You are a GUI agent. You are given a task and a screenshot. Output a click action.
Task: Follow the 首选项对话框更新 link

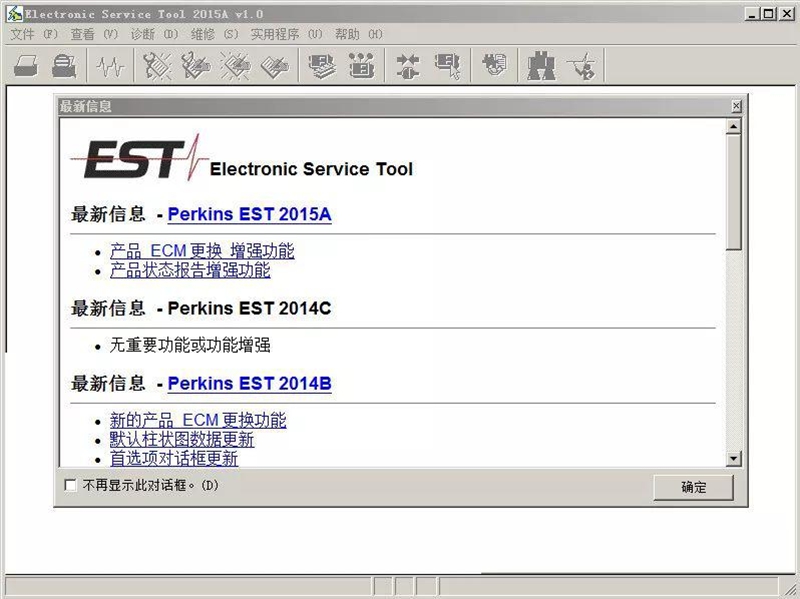click(x=174, y=458)
